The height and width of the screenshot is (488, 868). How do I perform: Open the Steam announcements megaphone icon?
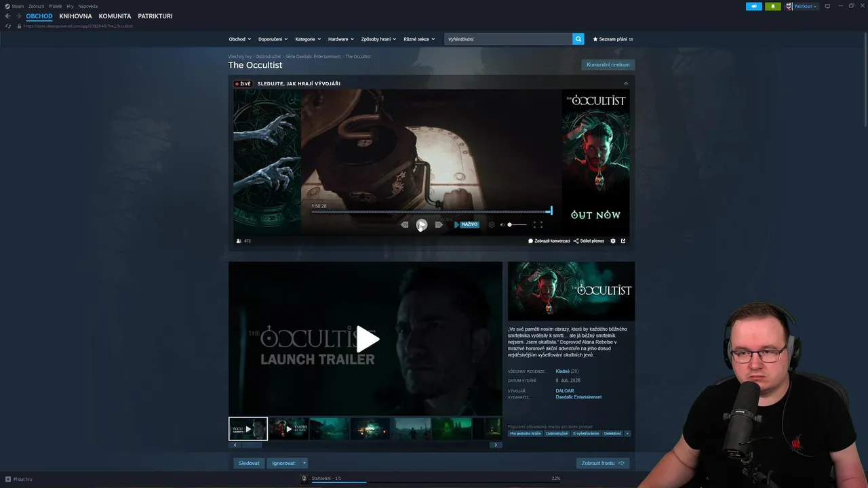point(754,6)
